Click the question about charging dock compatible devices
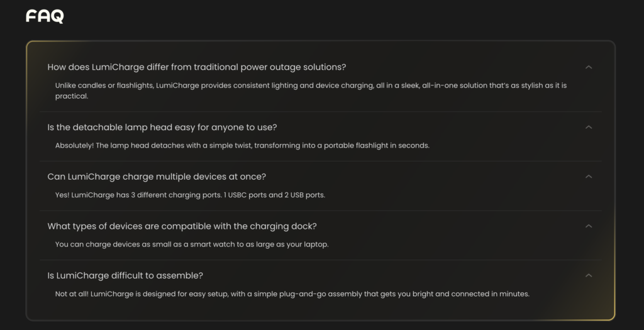The width and height of the screenshot is (644, 330). click(182, 226)
